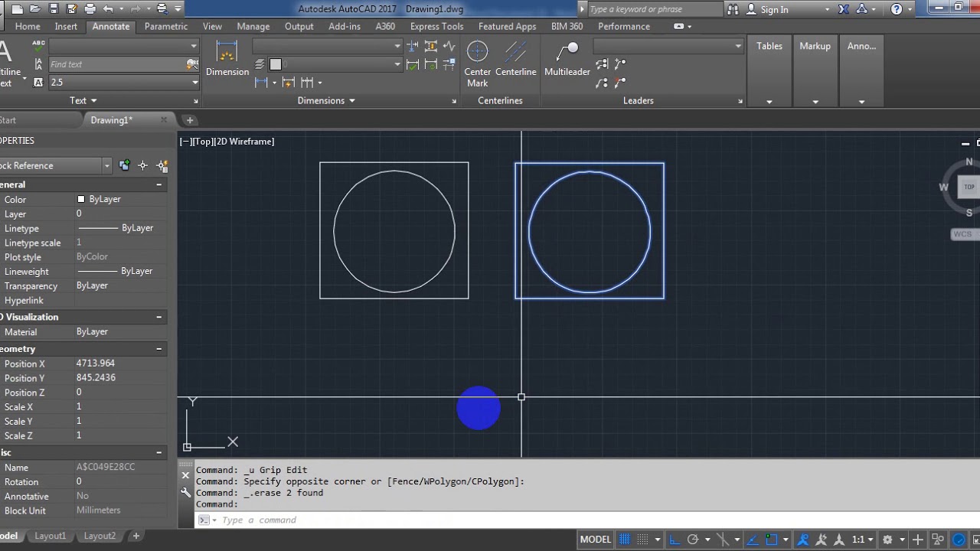
Task: Open the text height 2.5 dropdown
Action: click(124, 82)
